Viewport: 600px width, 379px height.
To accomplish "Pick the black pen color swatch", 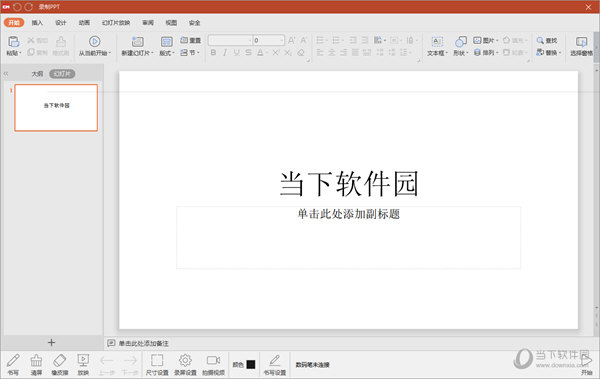I will [251, 364].
